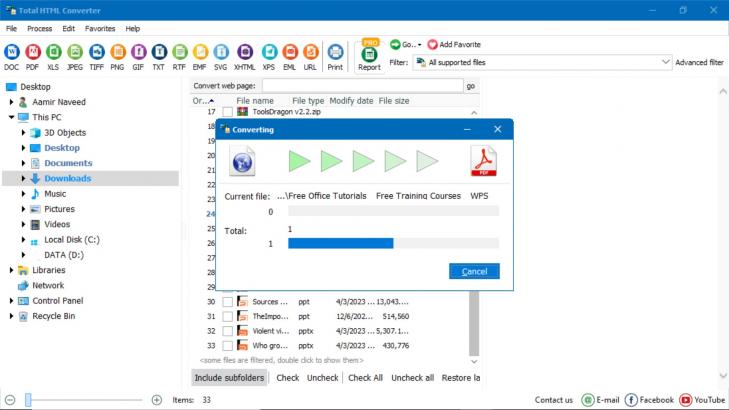
Task: Choose the PDF output format icon
Action: pos(33,51)
